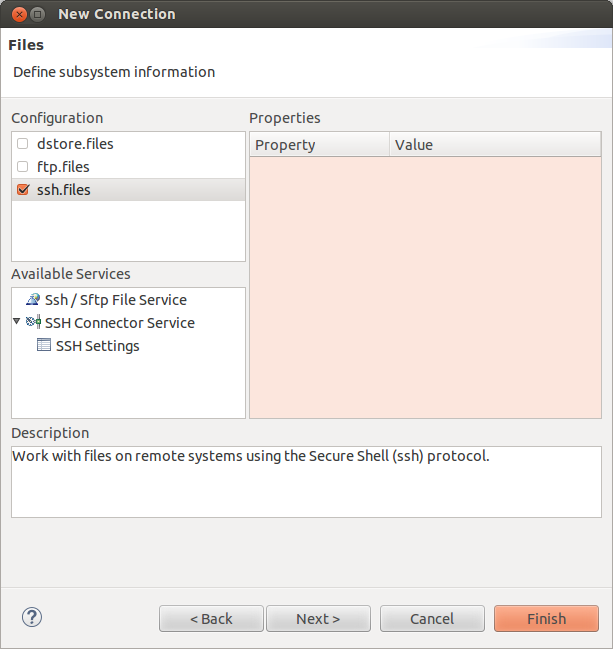Click Finish to create the connection

546,618
